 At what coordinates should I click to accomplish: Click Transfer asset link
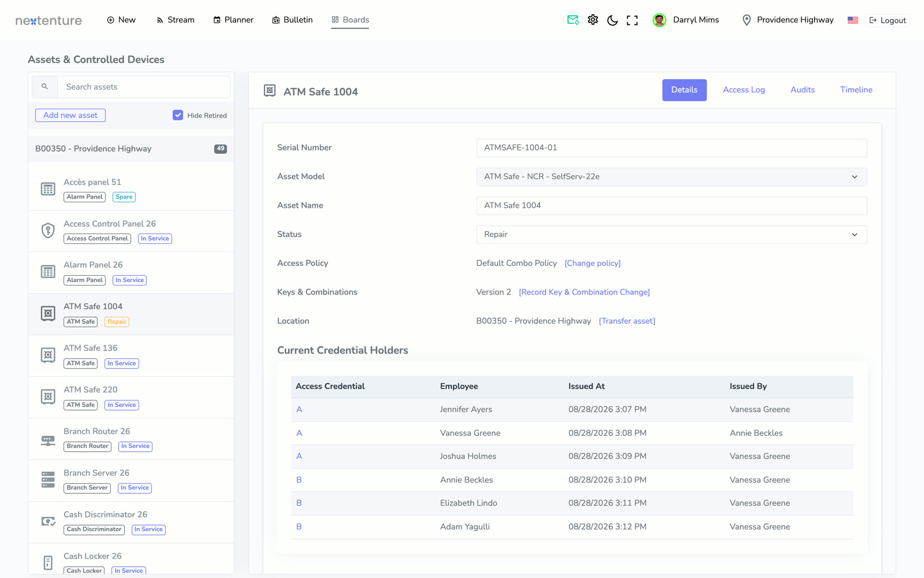pyautogui.click(x=627, y=321)
